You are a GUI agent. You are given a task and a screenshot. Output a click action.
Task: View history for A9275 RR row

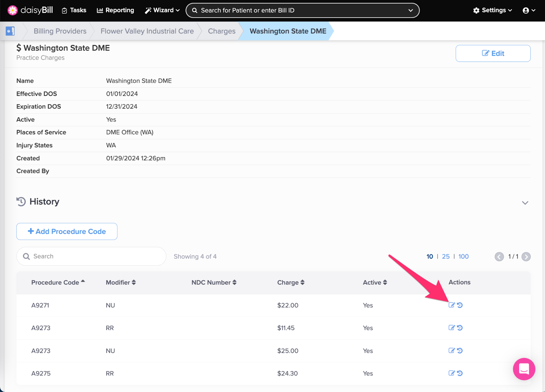tap(460, 373)
